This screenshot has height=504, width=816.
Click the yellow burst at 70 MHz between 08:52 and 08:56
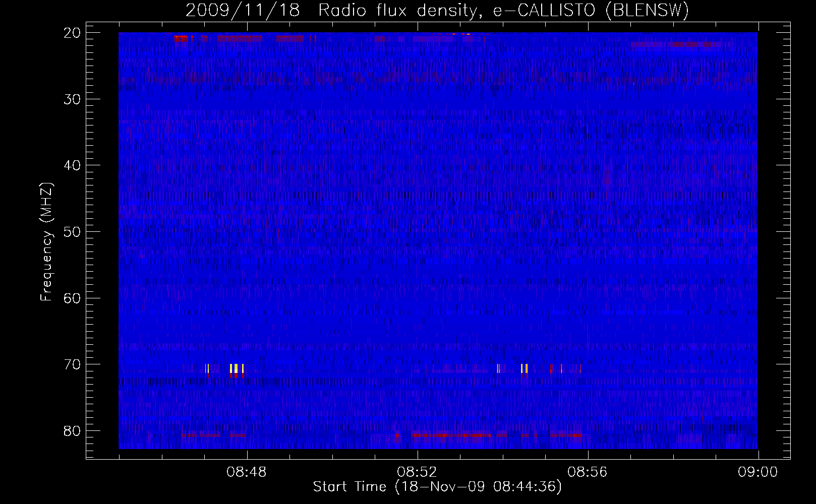tap(524, 368)
